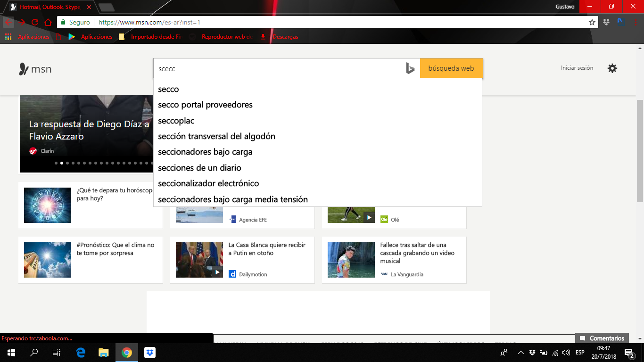Open MSN settings gear icon
Viewport: 644px width, 362px height.
612,68
